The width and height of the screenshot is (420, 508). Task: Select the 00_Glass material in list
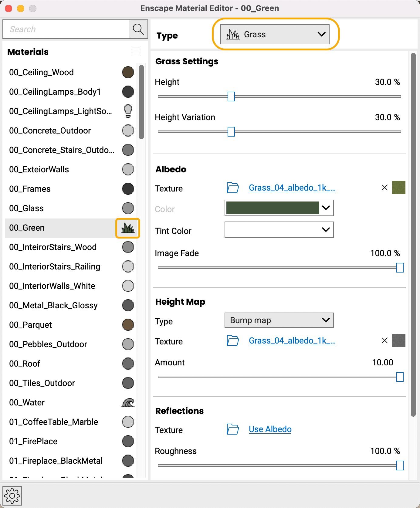[26, 208]
